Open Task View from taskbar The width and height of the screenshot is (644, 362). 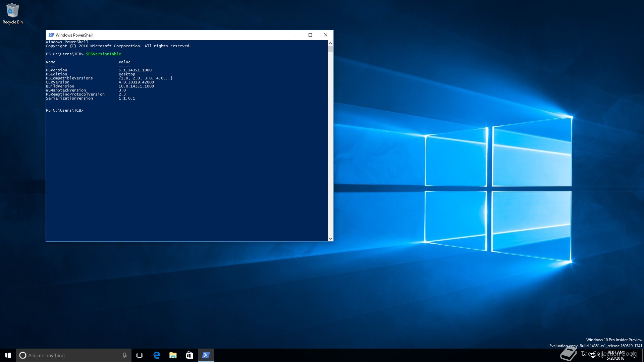coord(140,355)
